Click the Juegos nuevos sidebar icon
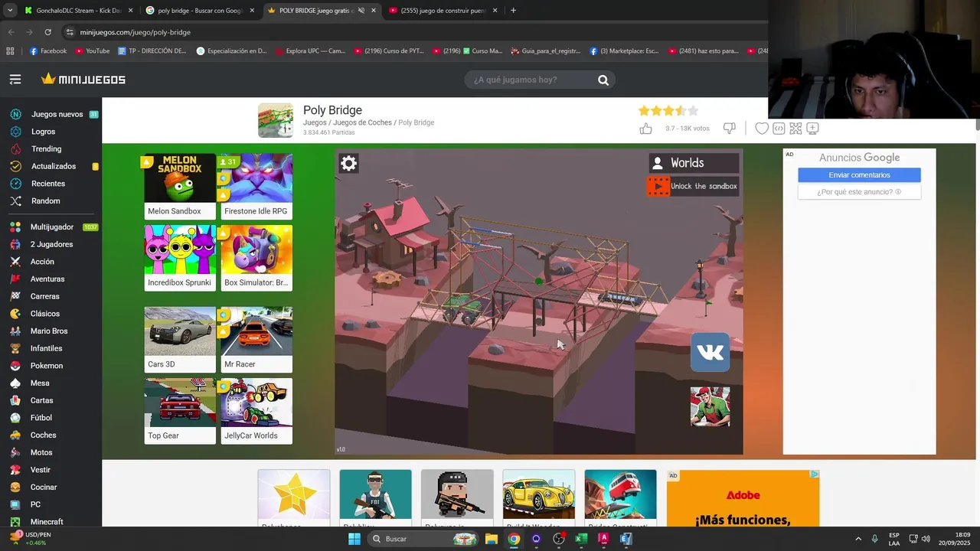 click(x=15, y=114)
